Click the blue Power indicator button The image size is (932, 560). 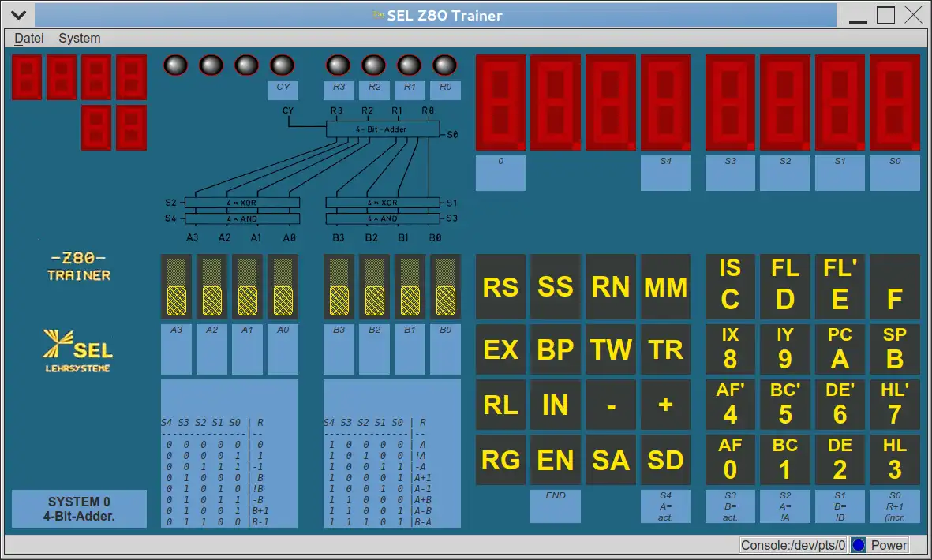click(858, 544)
